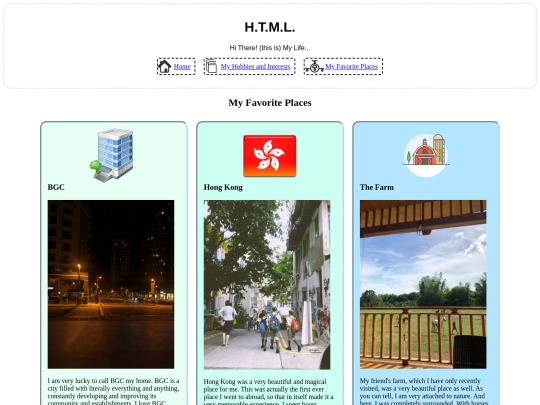Click the BGC card heading

(56, 187)
